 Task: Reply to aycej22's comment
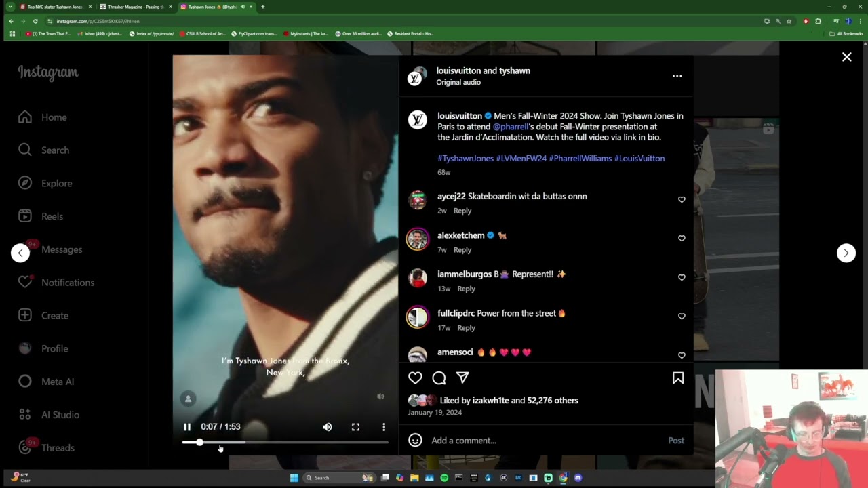coord(462,211)
